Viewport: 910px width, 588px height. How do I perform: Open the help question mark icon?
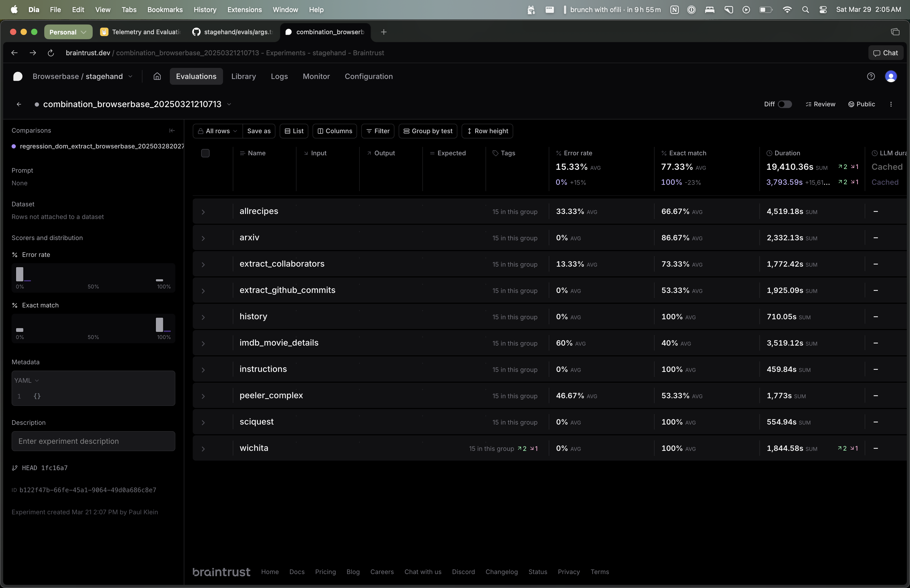tap(871, 76)
